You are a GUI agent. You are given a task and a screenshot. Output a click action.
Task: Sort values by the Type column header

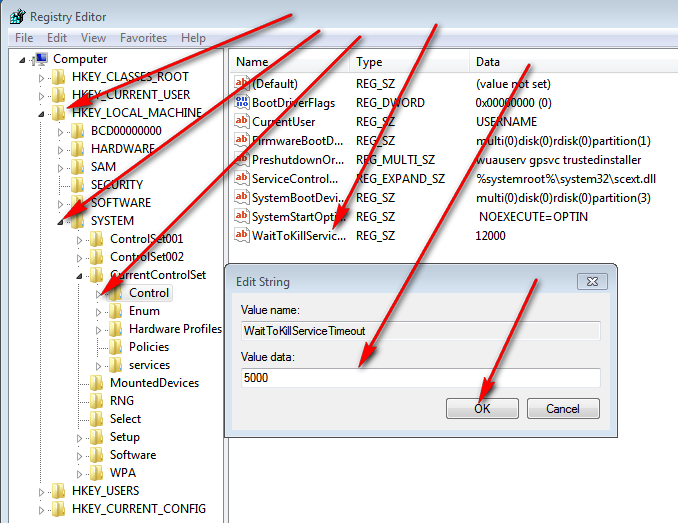tap(409, 62)
